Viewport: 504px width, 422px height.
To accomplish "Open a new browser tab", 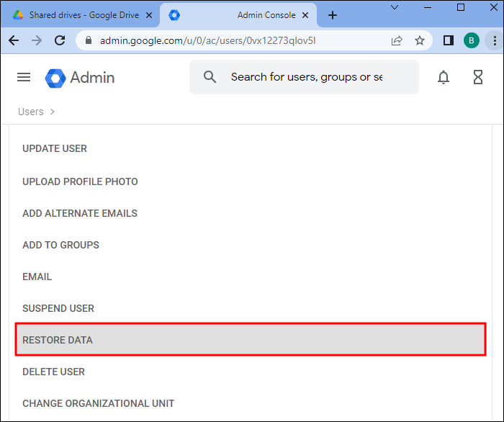I will 332,15.
